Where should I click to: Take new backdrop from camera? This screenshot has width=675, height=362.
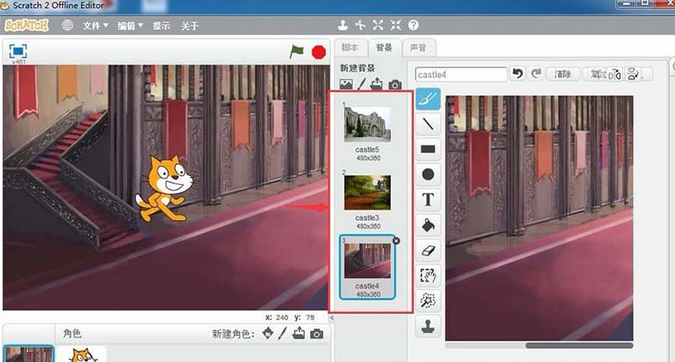(x=395, y=84)
